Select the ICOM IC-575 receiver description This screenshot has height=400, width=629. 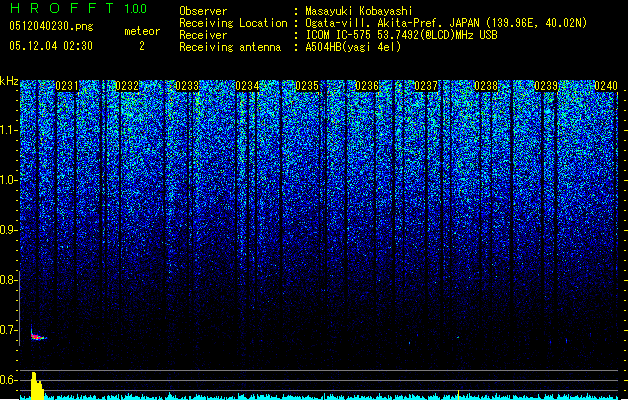(x=402, y=35)
